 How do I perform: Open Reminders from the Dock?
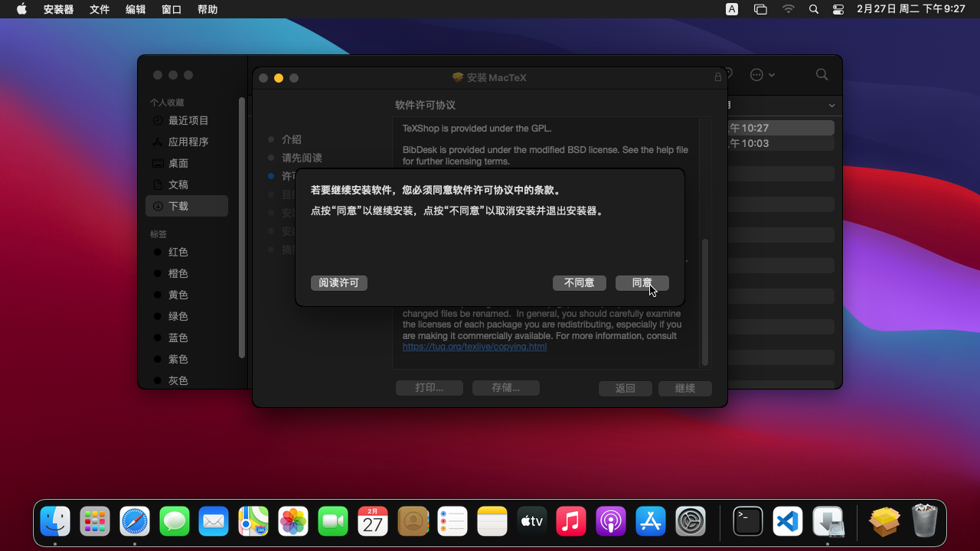click(452, 521)
